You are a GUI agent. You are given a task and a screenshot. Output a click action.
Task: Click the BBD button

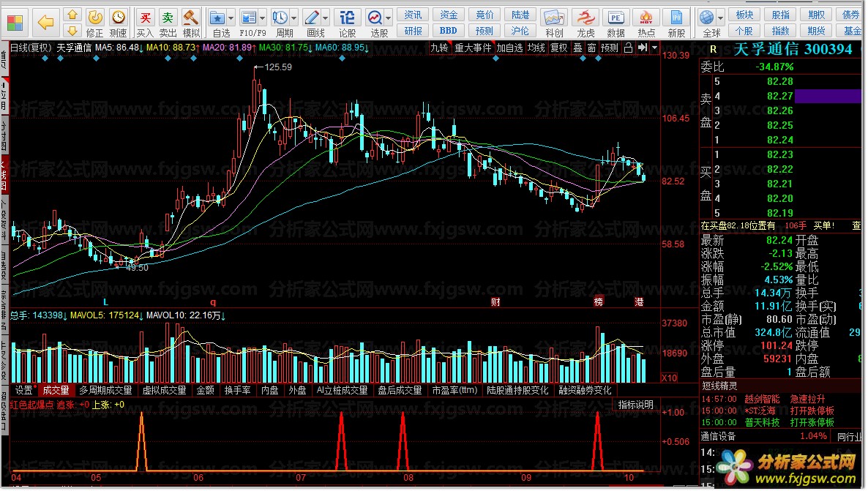click(x=449, y=31)
